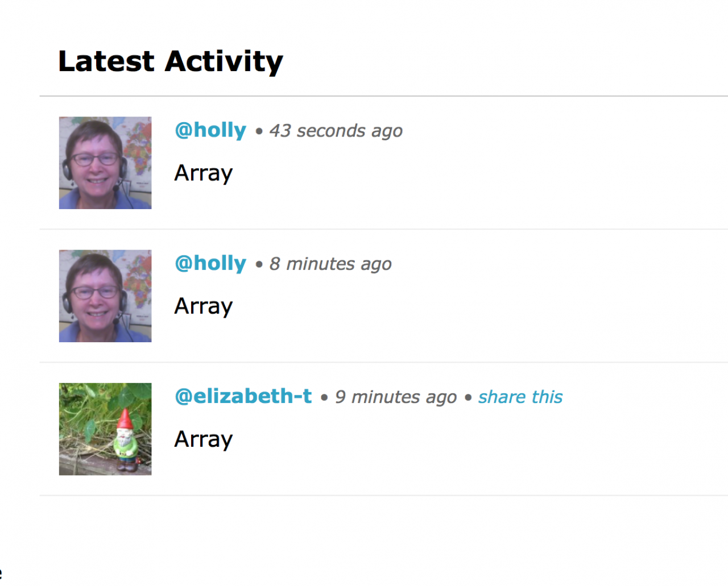728x586 pixels.
Task: Click the 'Array' text in the 43 seconds post
Action: click(x=204, y=173)
